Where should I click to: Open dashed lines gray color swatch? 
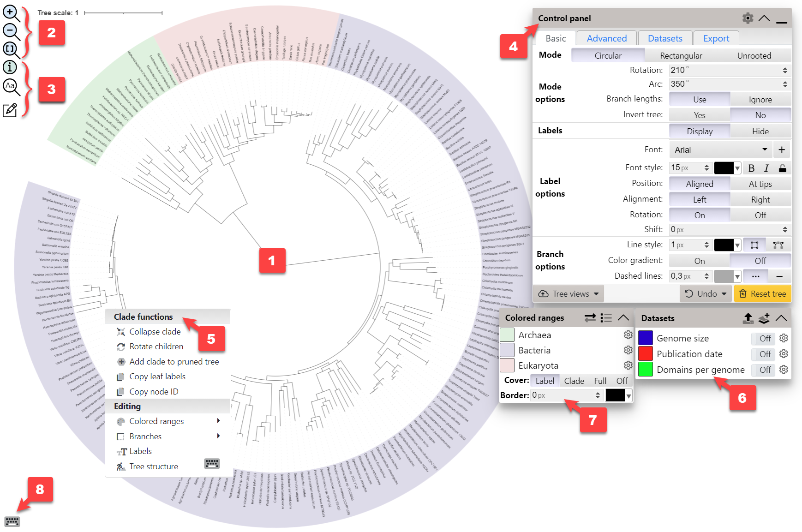(x=727, y=276)
